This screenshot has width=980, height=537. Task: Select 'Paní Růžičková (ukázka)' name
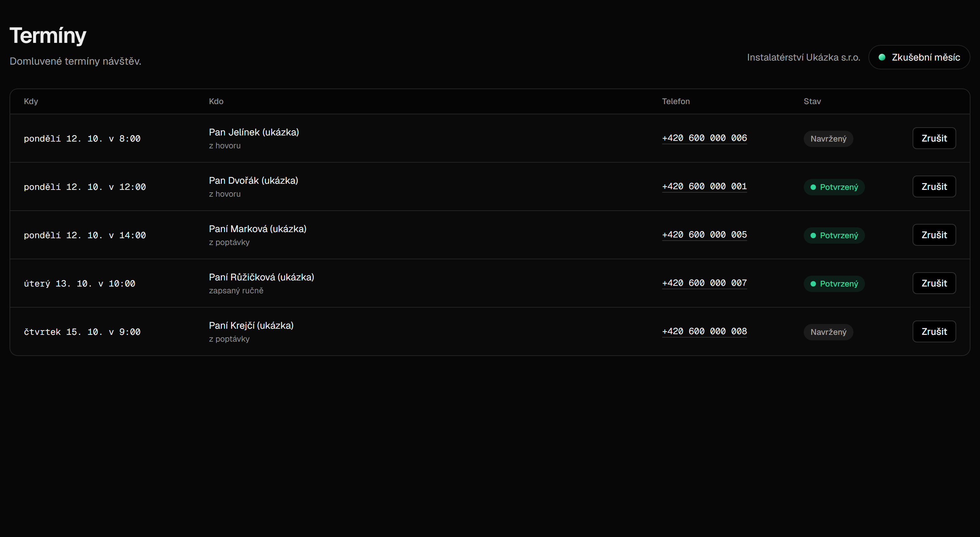(x=261, y=277)
